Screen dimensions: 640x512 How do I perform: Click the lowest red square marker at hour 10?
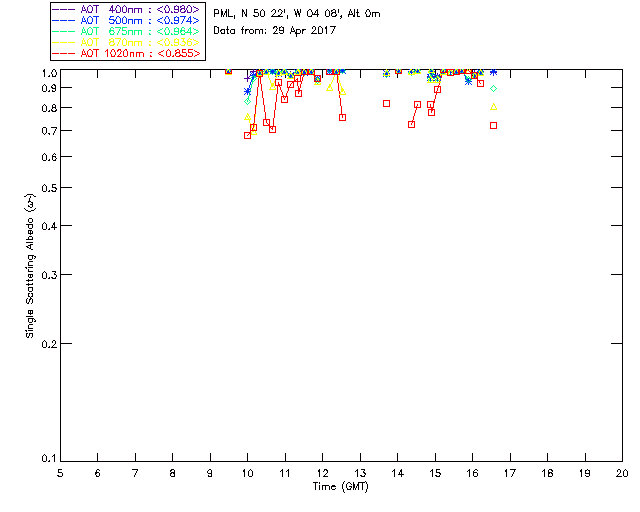coord(247,135)
